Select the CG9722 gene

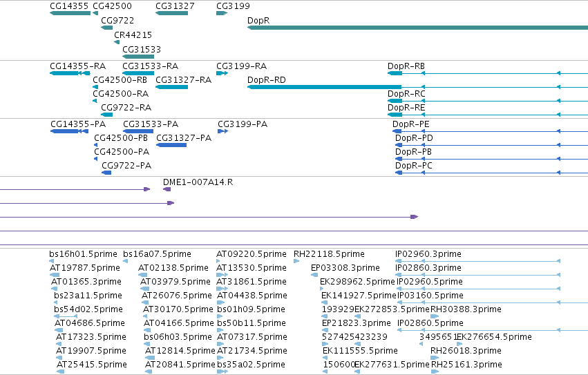107,28
